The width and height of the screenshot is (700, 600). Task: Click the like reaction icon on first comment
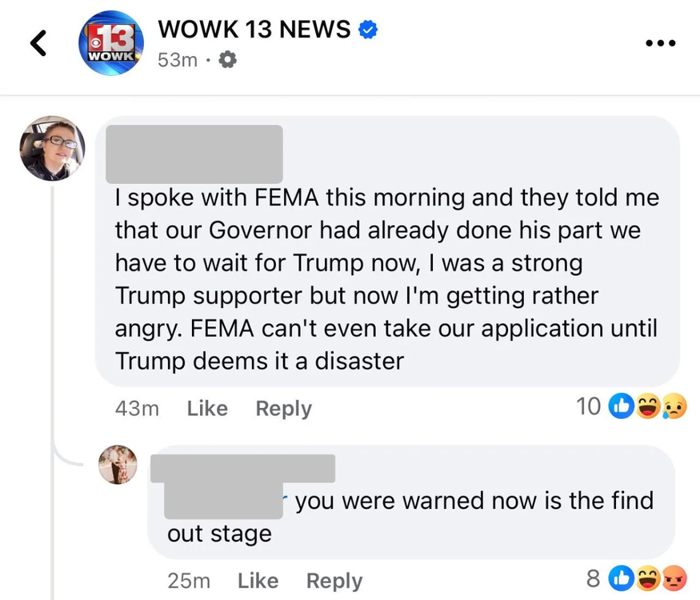pos(621,406)
